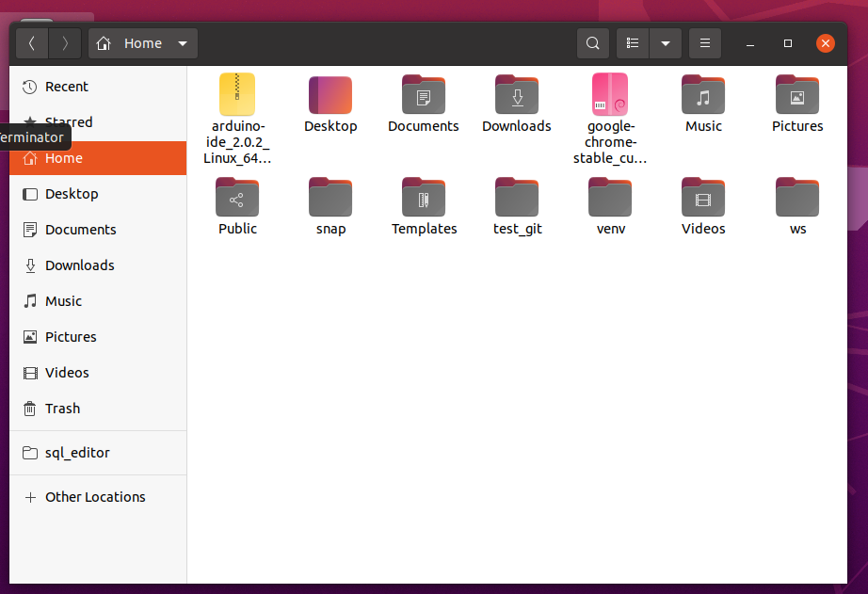The height and width of the screenshot is (594, 868).
Task: Open Pictures in the sidebar
Action: pyautogui.click(x=98, y=337)
